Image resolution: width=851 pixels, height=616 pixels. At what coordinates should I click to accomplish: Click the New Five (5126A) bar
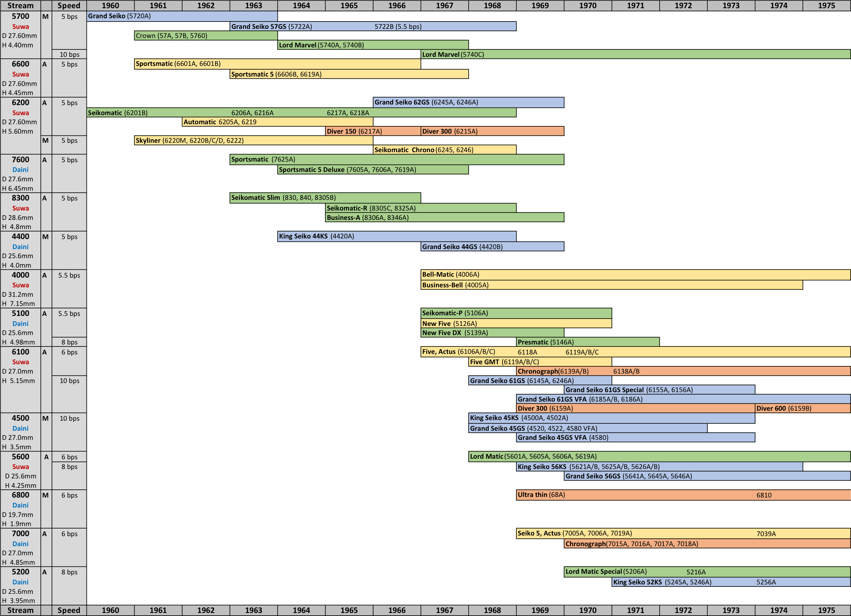[516, 323]
